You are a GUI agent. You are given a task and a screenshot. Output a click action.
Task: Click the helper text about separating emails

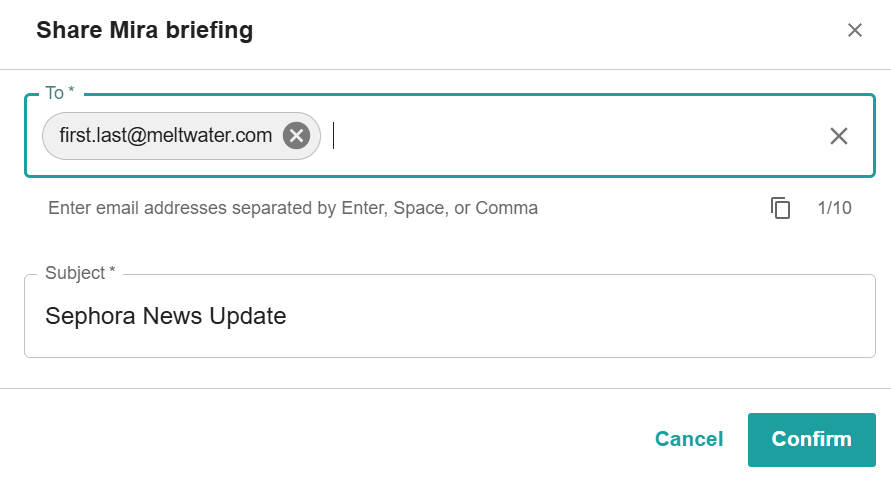293,208
